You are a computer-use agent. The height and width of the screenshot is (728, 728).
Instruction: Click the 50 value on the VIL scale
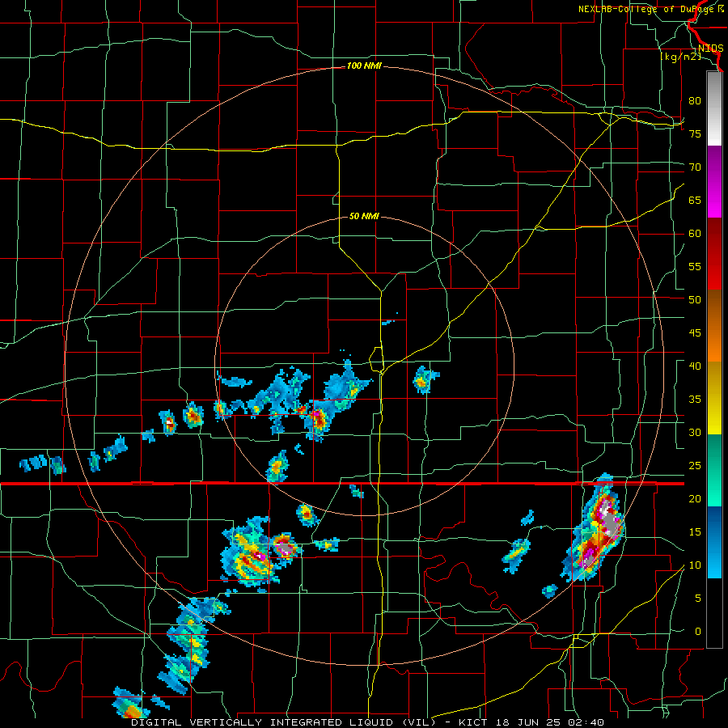click(x=695, y=299)
